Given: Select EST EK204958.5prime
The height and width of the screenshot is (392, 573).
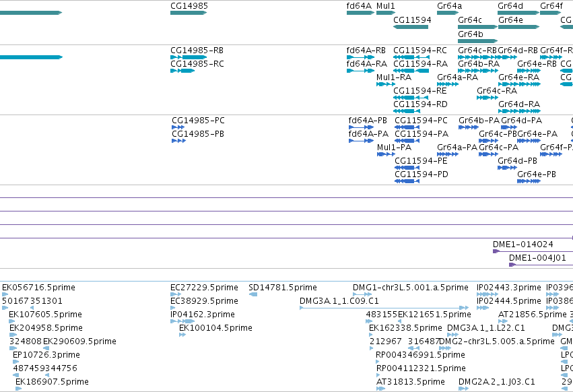Looking at the screenshot, I should tap(13, 335).
